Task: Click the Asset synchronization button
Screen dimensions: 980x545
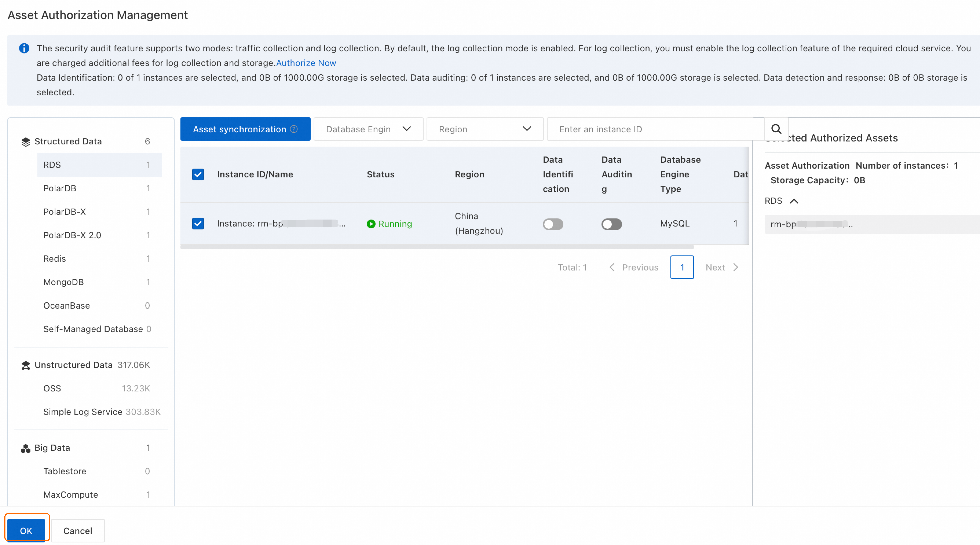Action: click(x=245, y=129)
